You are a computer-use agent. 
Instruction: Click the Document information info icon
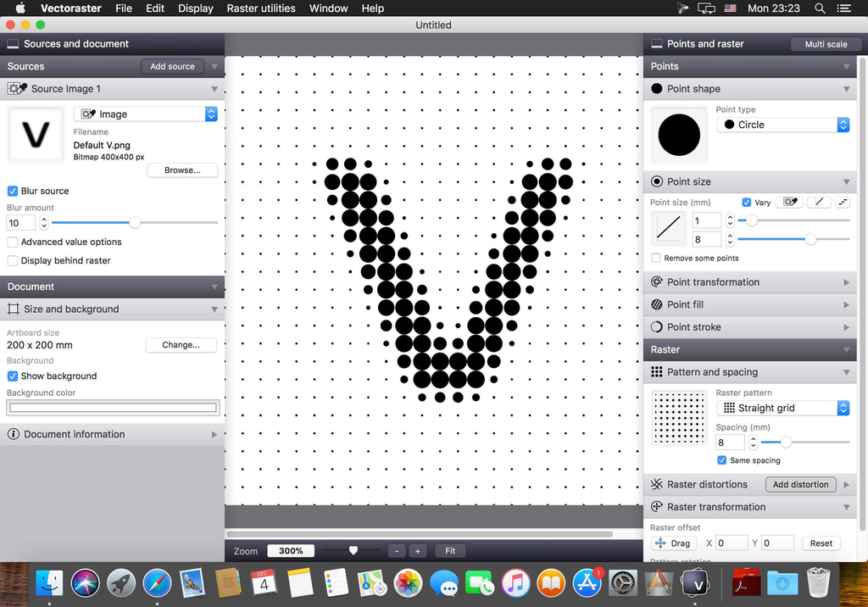pyautogui.click(x=14, y=434)
